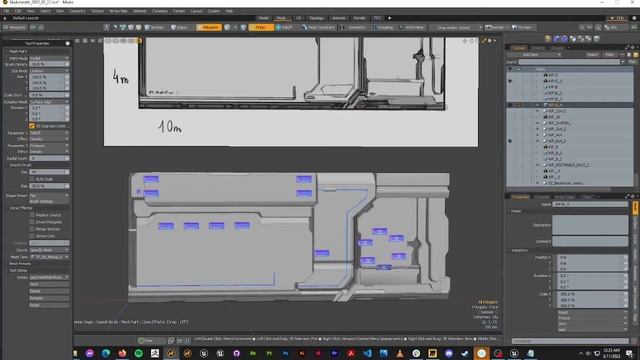Click the yellow sphere icon above item list
This screenshot has width=640, height=360.
[548, 38]
